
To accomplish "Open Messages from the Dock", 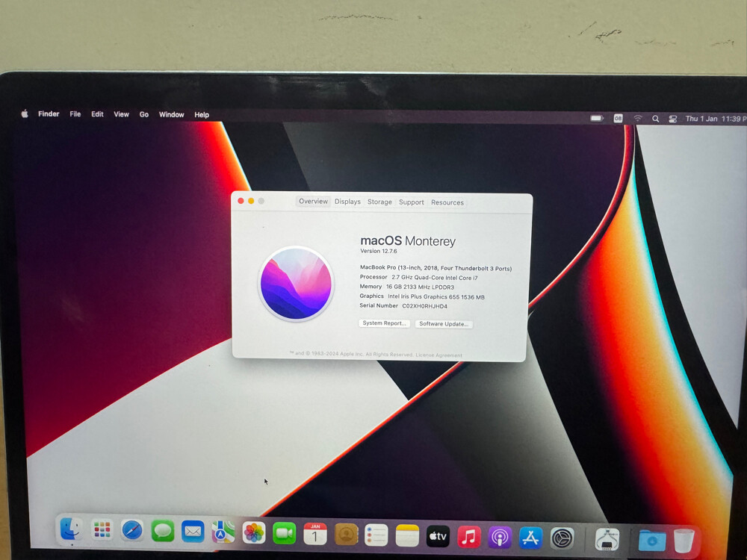I will coord(162,531).
